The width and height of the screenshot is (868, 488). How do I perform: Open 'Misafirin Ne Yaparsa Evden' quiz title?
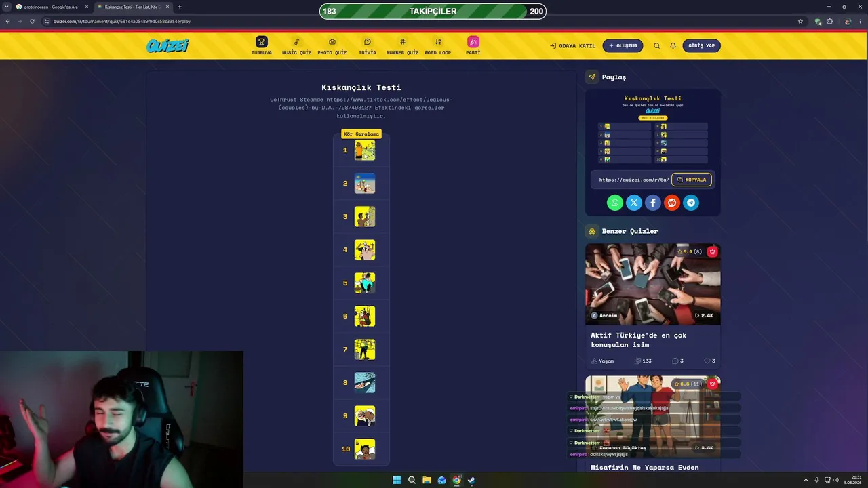coord(644,467)
